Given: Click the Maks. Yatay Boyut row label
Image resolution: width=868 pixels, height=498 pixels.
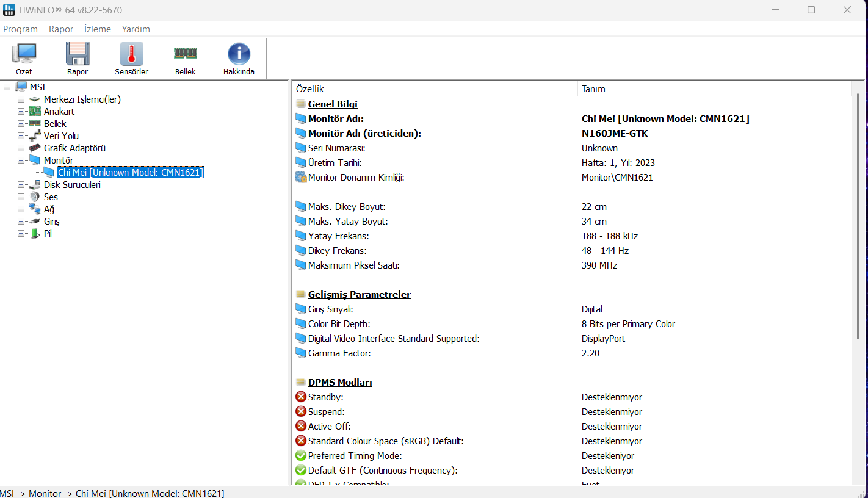Looking at the screenshot, I should 348,222.
